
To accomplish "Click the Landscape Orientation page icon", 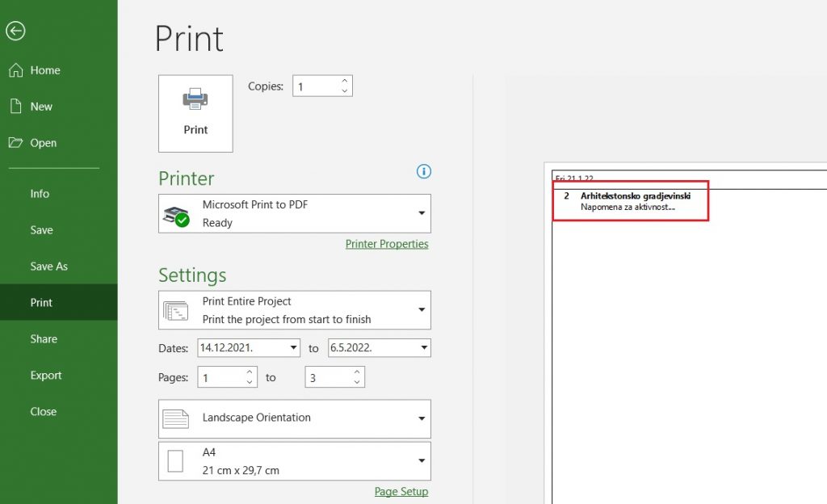I will pyautogui.click(x=176, y=418).
